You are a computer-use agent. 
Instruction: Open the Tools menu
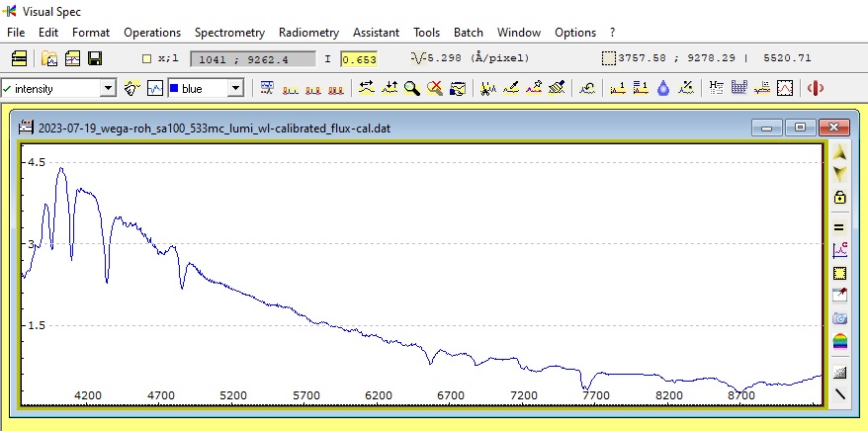coord(426,32)
